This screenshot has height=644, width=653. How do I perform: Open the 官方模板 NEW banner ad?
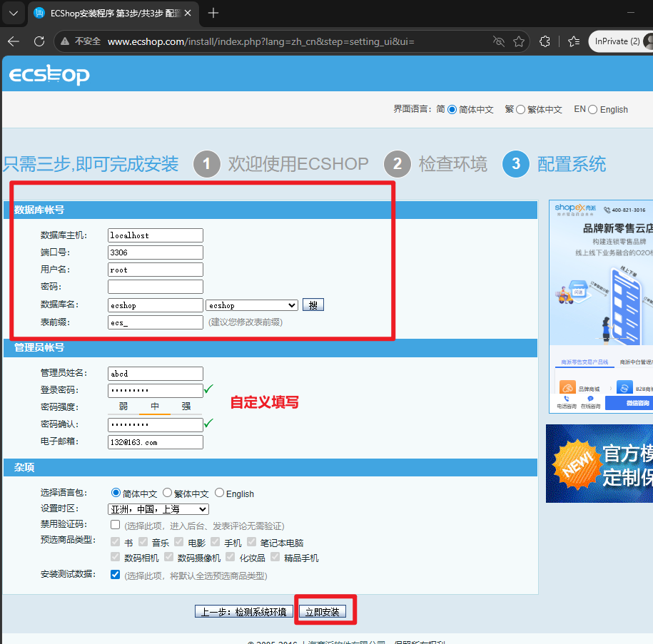click(x=599, y=464)
